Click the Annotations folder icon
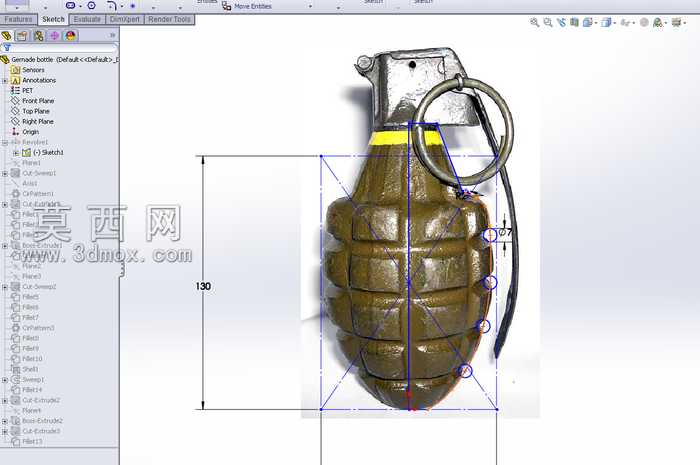700x465 pixels. (x=16, y=80)
